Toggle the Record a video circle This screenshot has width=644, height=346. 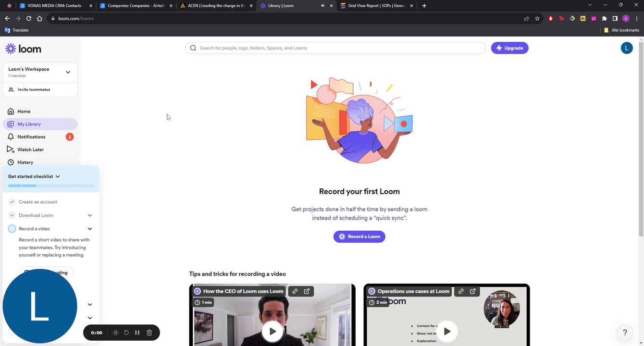12,229
